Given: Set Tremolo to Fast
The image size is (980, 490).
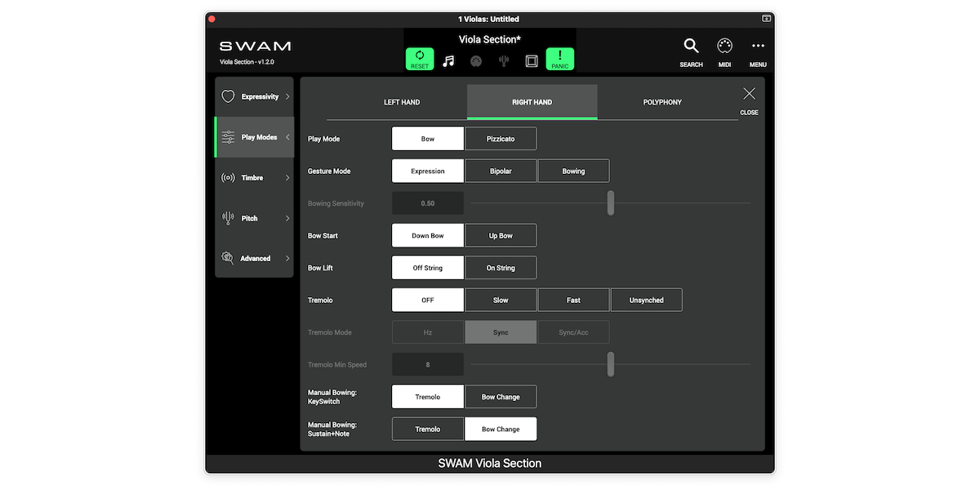Looking at the screenshot, I should [x=573, y=301].
